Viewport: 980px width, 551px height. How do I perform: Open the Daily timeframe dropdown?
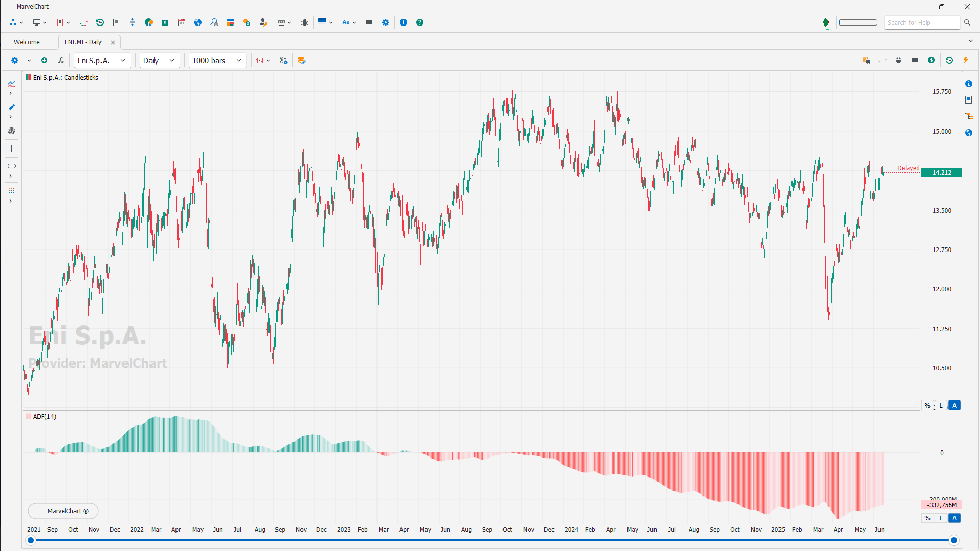coord(160,60)
